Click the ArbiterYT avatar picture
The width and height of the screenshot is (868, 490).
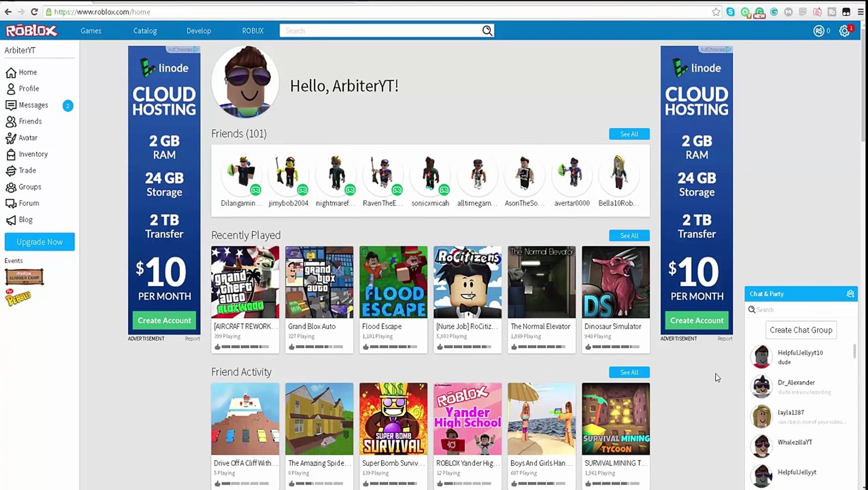[245, 82]
